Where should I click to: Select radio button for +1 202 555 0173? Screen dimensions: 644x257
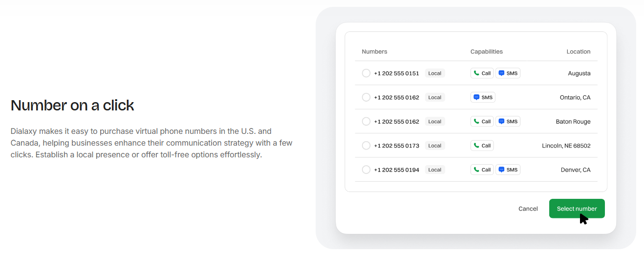tap(366, 146)
